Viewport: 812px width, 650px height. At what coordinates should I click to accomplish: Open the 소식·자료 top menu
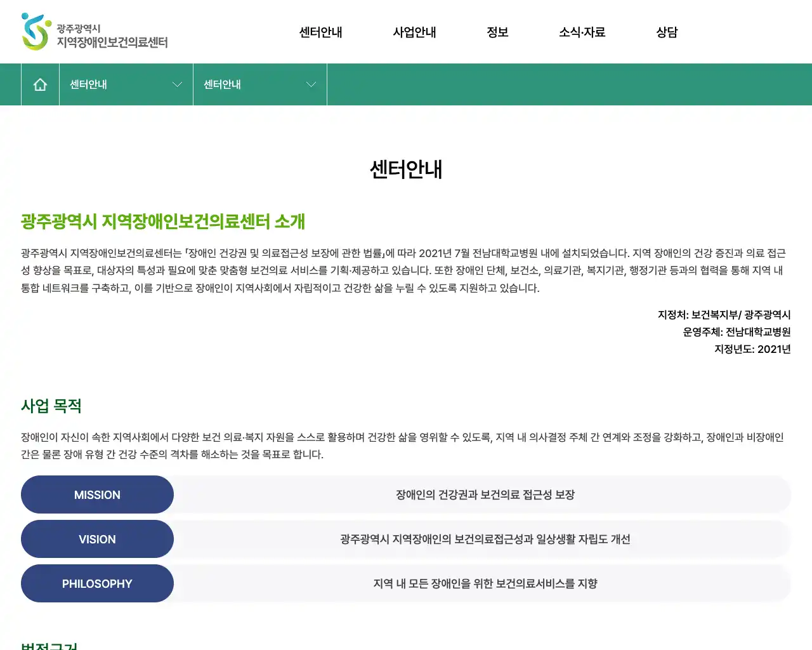pyautogui.click(x=582, y=32)
